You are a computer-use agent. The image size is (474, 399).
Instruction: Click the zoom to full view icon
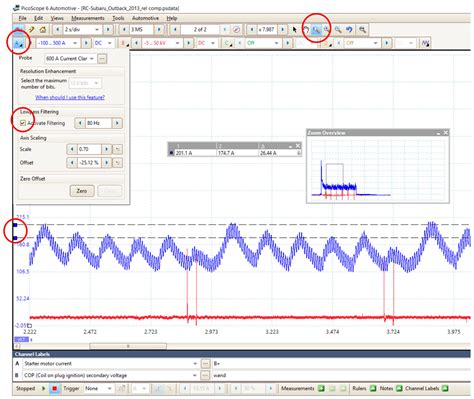[362, 30]
